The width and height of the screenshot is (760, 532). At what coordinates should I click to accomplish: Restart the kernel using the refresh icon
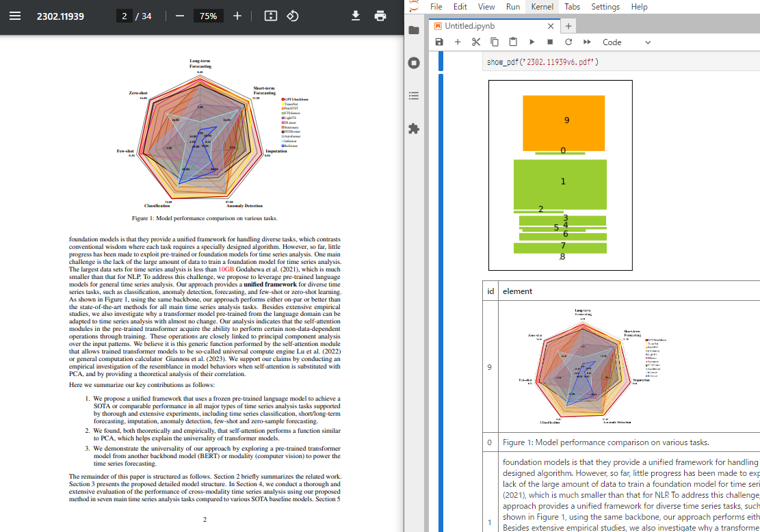[568, 42]
